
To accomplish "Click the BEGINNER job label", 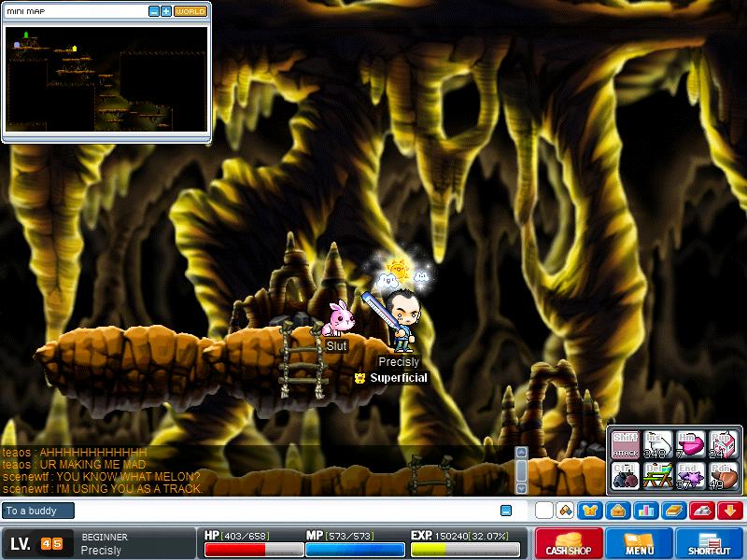I will [x=105, y=537].
